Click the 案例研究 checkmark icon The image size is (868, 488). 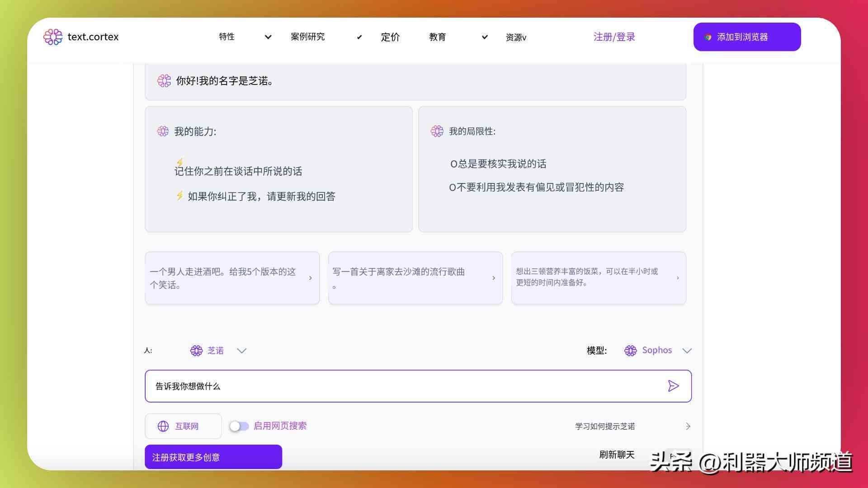359,37
